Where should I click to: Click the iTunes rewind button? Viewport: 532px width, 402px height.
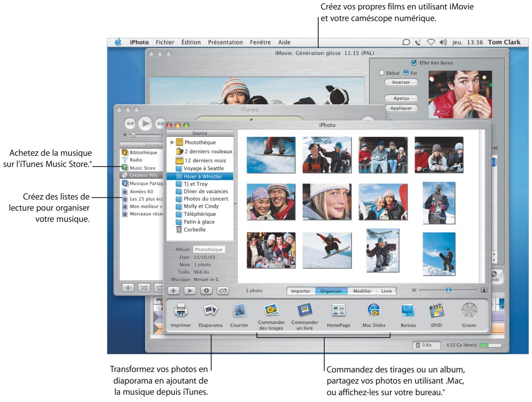pyautogui.click(x=130, y=124)
